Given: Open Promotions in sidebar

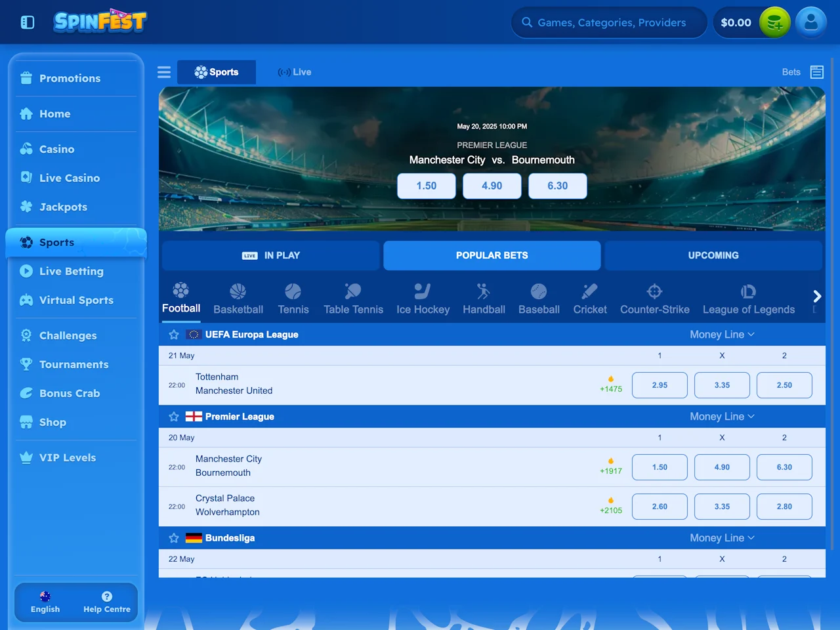Looking at the screenshot, I should [x=76, y=78].
